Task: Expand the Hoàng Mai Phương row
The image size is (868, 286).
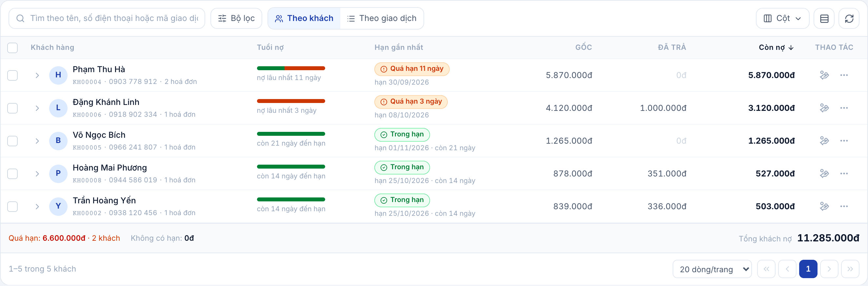Action: point(37,174)
